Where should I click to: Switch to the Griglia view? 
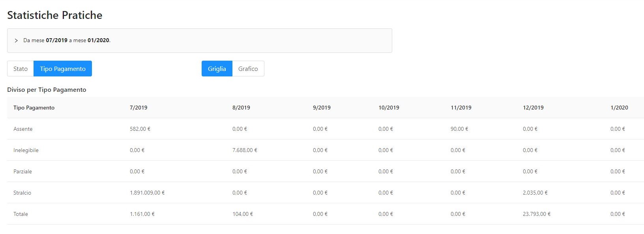click(x=217, y=69)
